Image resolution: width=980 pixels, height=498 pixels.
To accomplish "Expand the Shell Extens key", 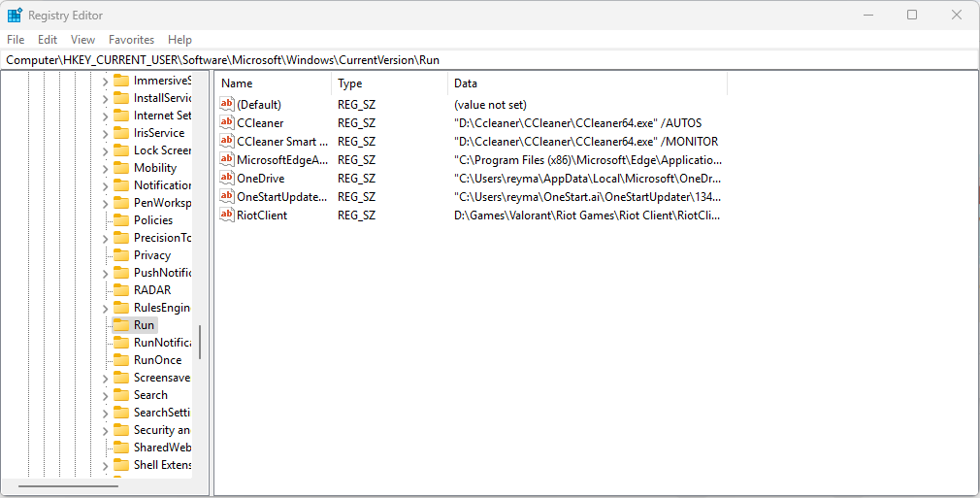I will [x=105, y=466].
